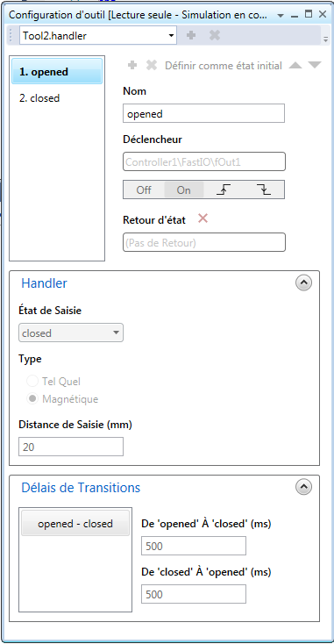Set trigger to On
The width and height of the screenshot is (334, 644).
pyautogui.click(x=183, y=190)
